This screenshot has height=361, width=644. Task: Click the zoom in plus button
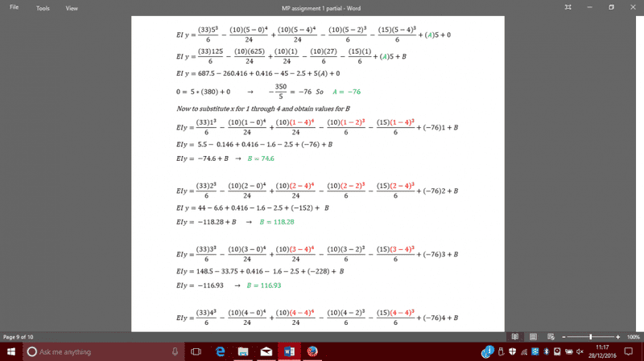point(618,337)
